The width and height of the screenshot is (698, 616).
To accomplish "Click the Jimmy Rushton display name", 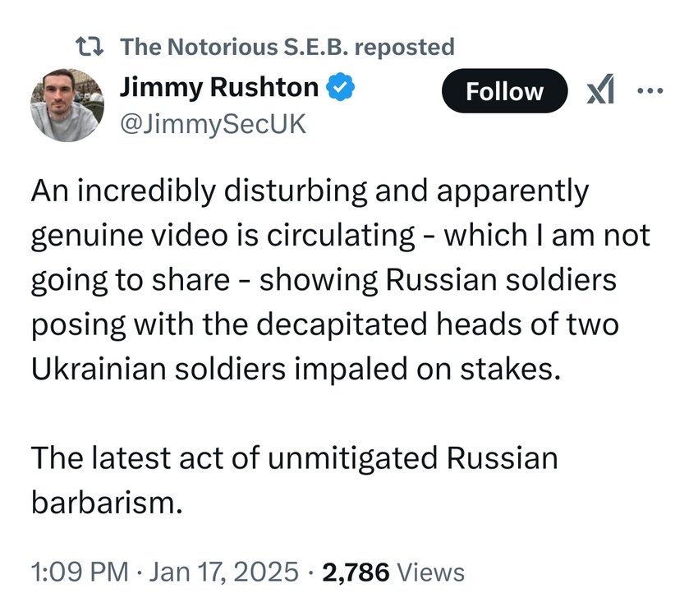I will (218, 86).
